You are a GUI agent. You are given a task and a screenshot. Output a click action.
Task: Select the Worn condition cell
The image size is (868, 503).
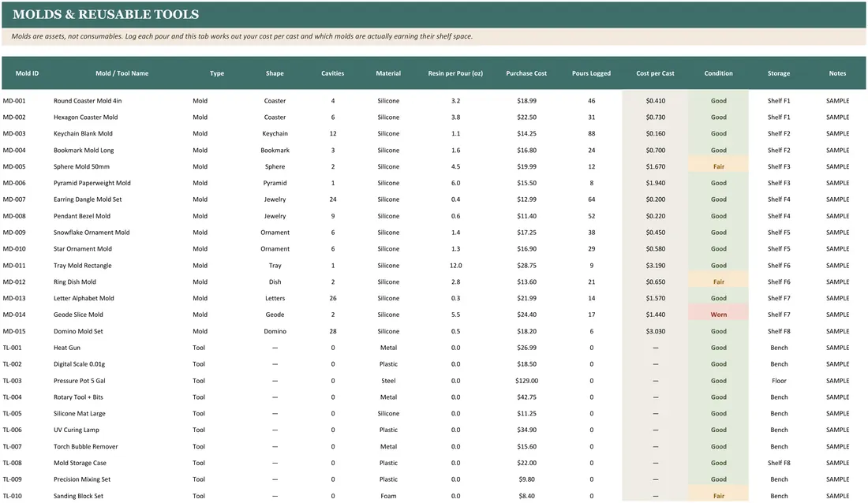[719, 315]
